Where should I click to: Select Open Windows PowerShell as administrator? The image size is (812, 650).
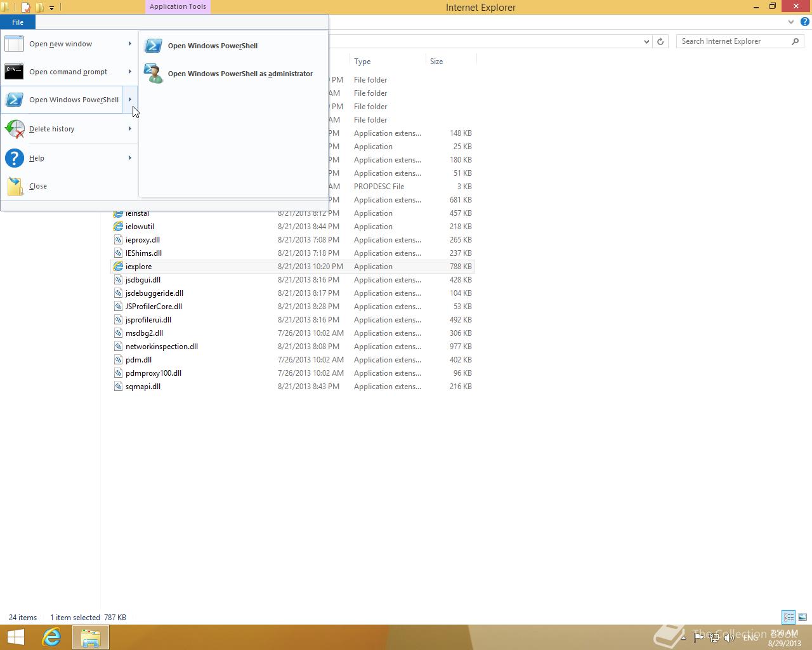click(x=233, y=74)
